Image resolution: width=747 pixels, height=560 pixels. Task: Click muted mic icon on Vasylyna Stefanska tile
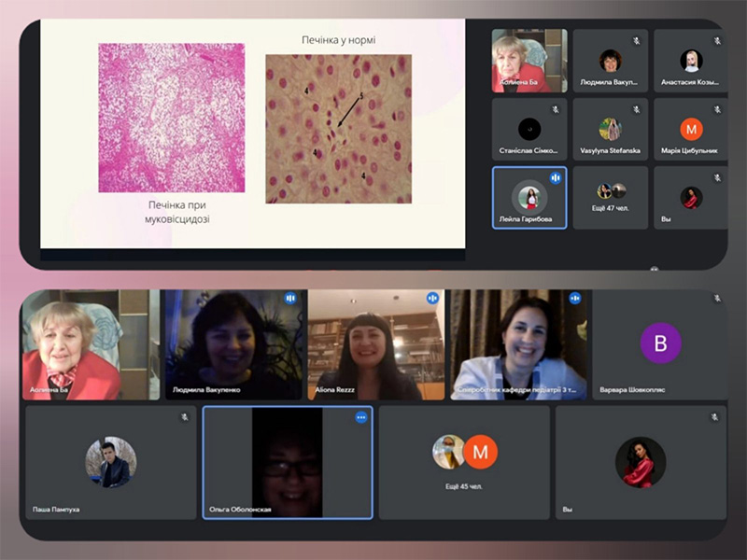point(636,109)
